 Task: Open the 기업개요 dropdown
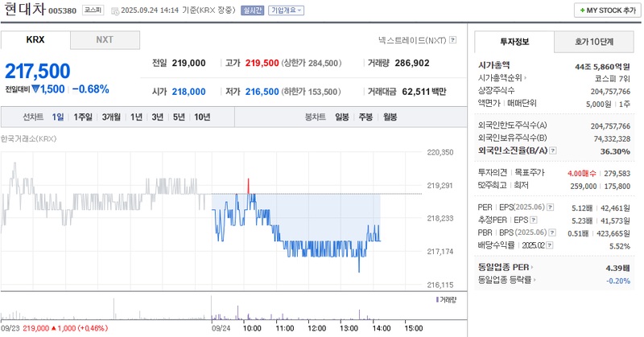click(x=287, y=10)
